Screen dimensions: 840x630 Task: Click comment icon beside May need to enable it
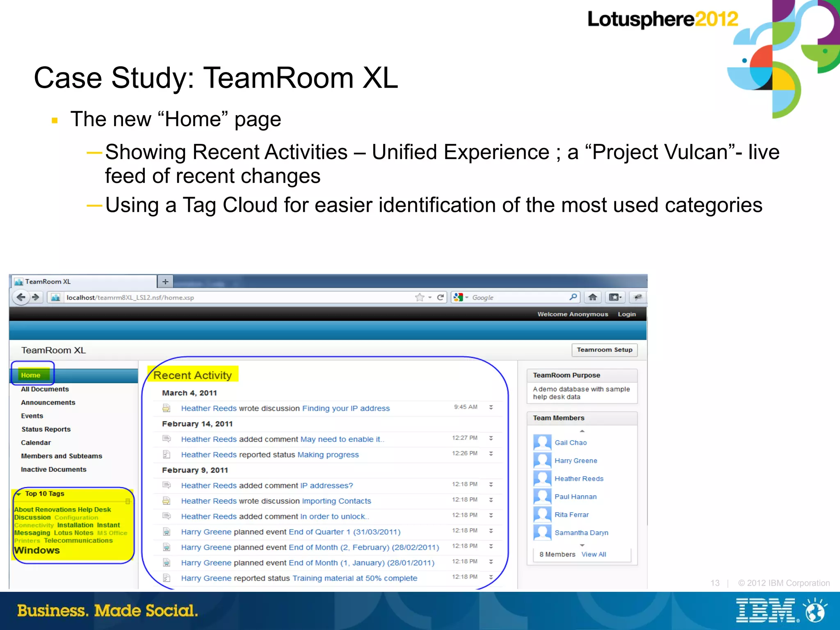tap(166, 439)
